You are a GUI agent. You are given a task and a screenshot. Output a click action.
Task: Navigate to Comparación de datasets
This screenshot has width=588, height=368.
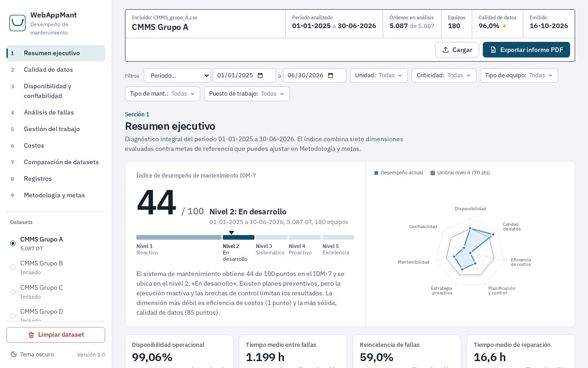[56, 162]
